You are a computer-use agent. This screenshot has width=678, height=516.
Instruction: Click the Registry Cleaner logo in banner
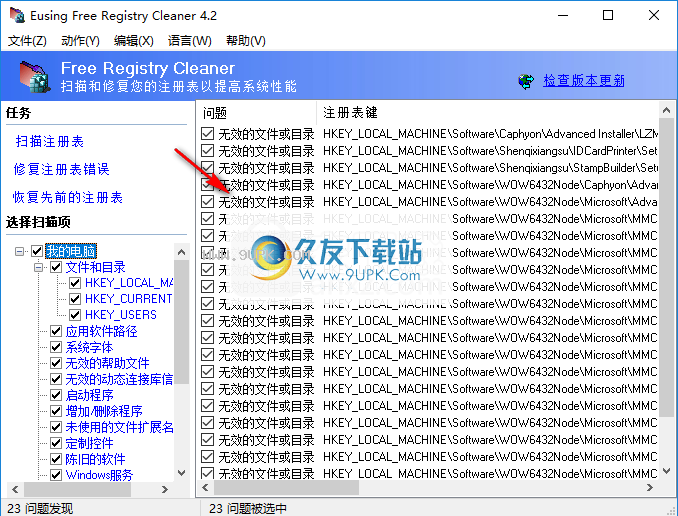pyautogui.click(x=35, y=77)
